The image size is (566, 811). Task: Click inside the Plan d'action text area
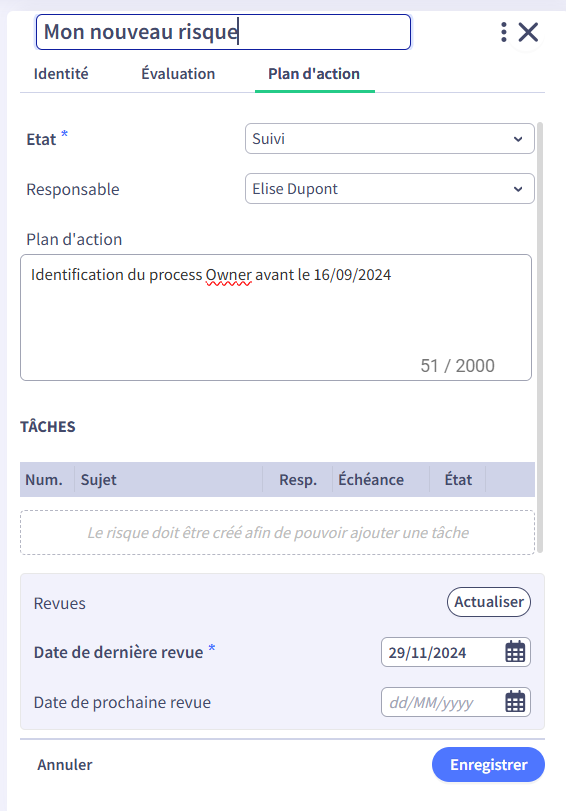tap(276, 318)
